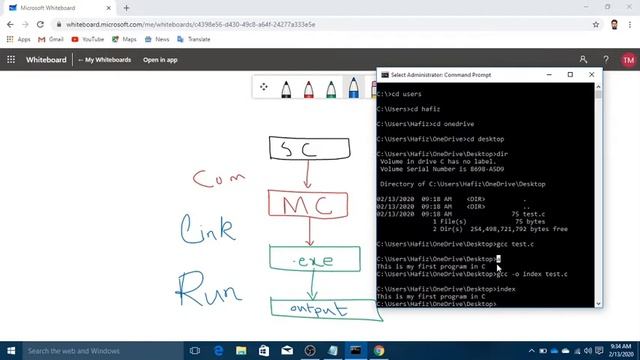
Task: Open the Windows Start menu
Action: [11, 351]
